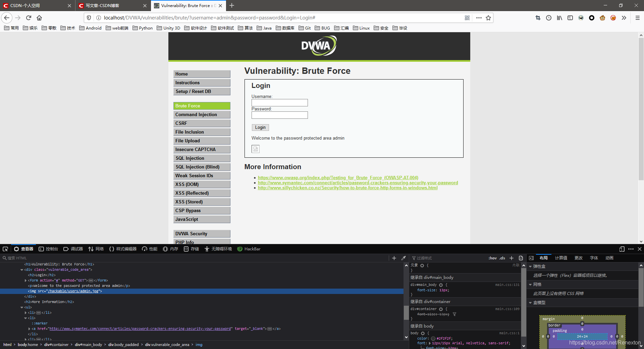Click the element picker icon in DevTools
Screen dimensions: 644x349
coord(5,249)
